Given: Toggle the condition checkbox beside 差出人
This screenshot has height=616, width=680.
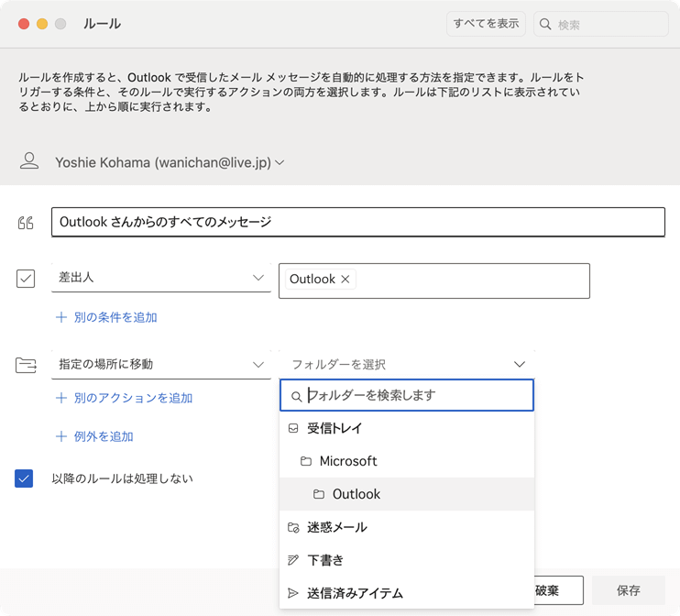Looking at the screenshot, I should tap(26, 279).
